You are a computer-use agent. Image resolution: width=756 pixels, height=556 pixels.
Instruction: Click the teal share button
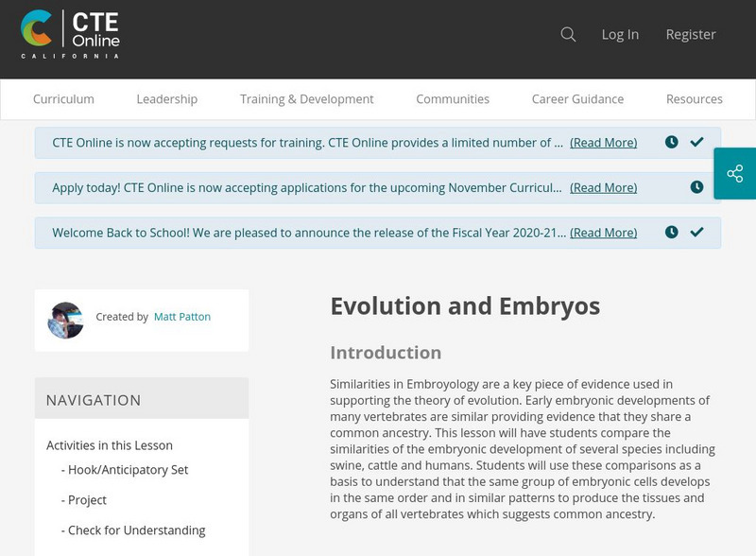coord(735,173)
